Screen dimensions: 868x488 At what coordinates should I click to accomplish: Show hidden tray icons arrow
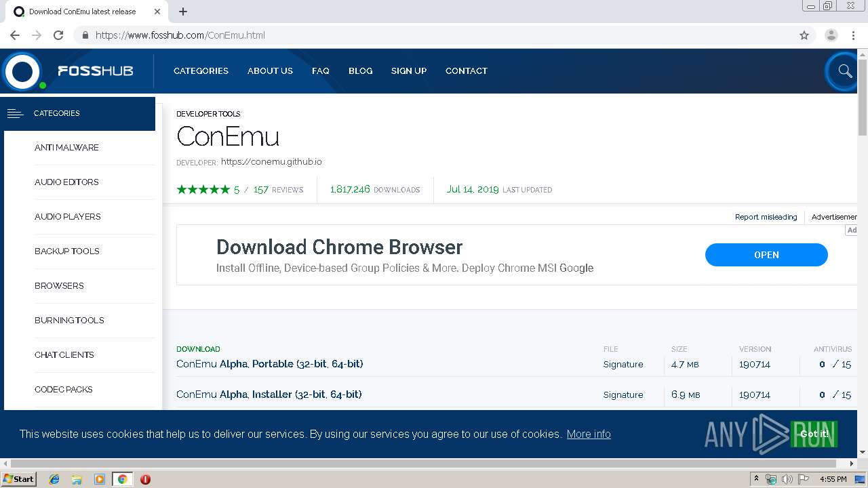(x=757, y=479)
